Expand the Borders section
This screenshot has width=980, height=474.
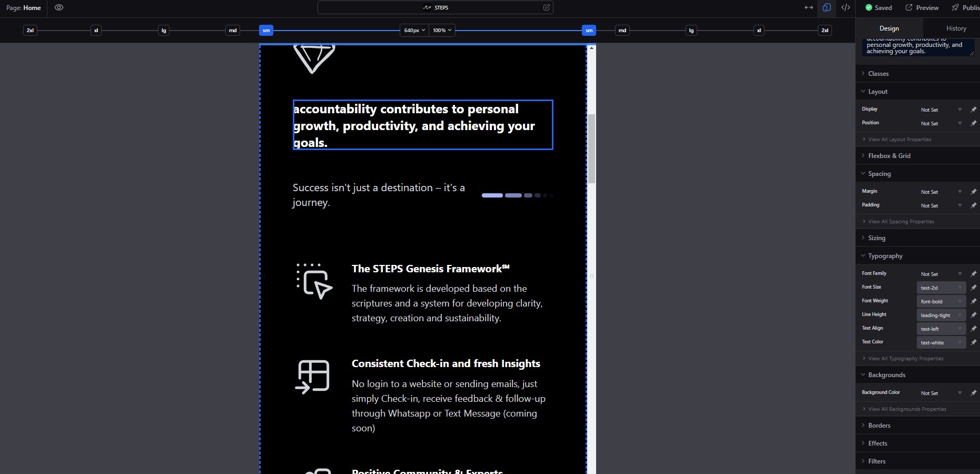pyautogui.click(x=918, y=426)
